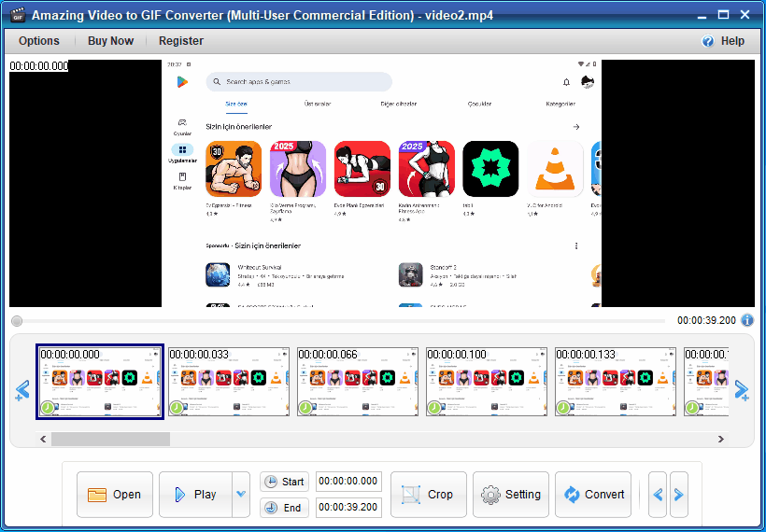Image resolution: width=766 pixels, height=532 pixels.
Task: Convert the video to GIF
Action: point(592,495)
